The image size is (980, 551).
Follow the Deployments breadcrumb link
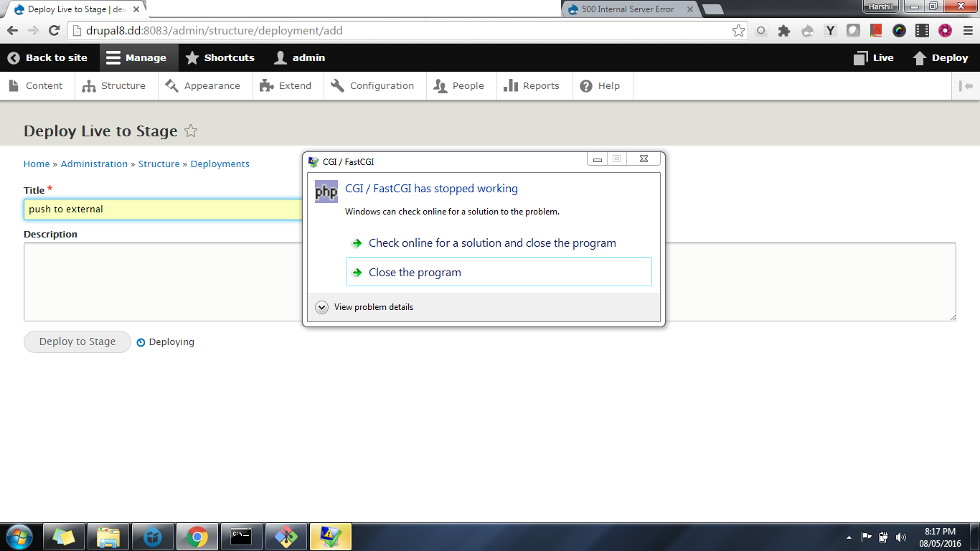(220, 164)
